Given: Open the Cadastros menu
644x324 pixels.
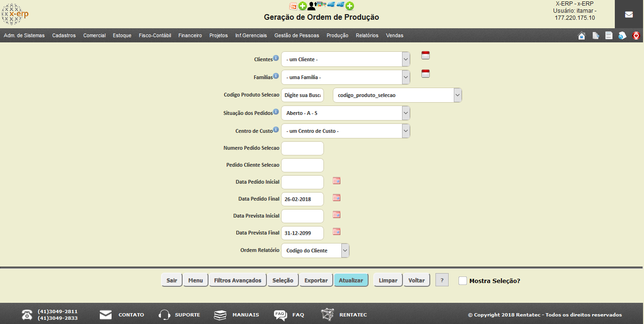Looking at the screenshot, I should point(64,35).
